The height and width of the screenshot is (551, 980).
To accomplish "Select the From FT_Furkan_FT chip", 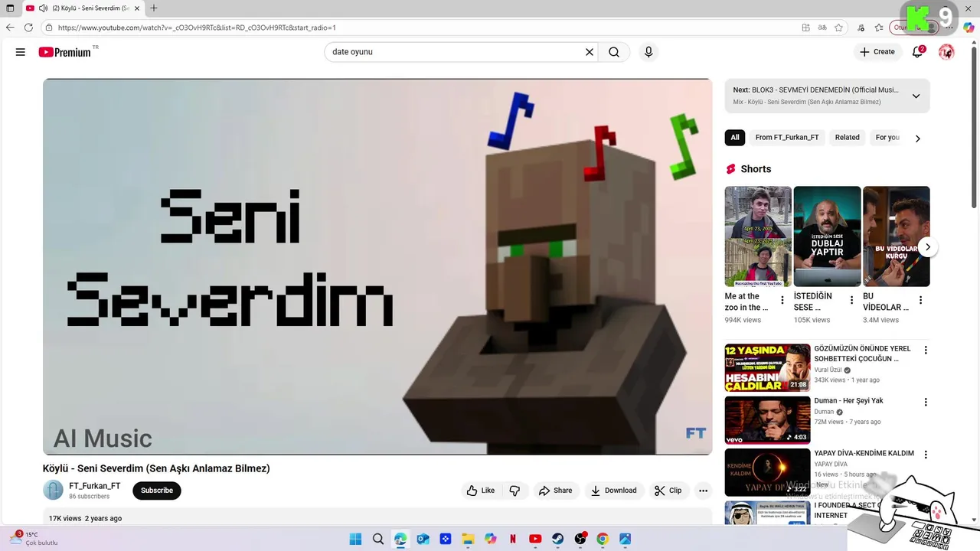I will (787, 138).
